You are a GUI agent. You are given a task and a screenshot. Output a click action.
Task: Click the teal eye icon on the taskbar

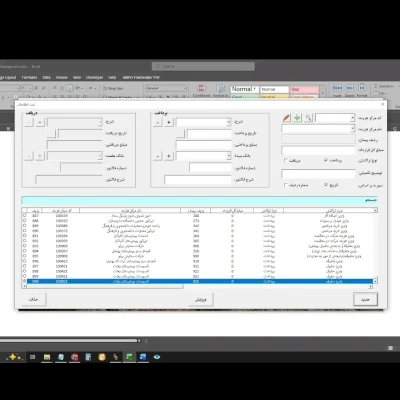pos(157,357)
